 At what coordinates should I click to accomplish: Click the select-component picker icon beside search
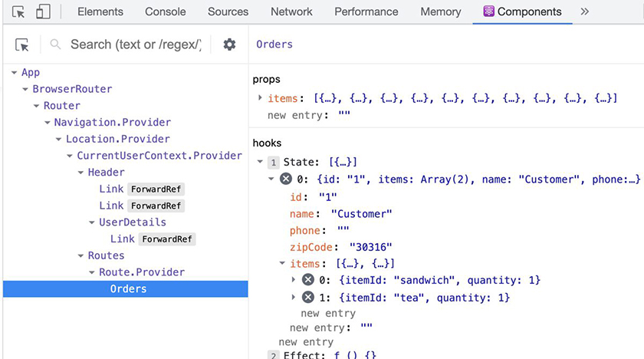[21, 44]
